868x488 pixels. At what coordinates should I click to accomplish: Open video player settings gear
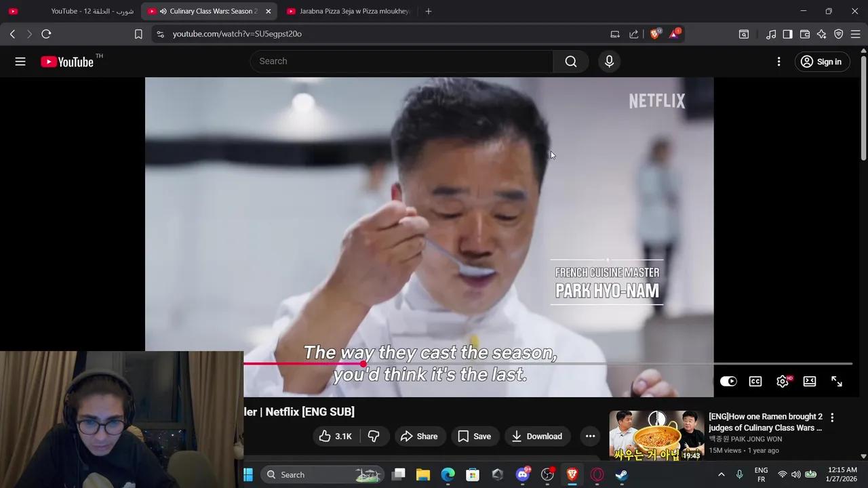pyautogui.click(x=783, y=382)
